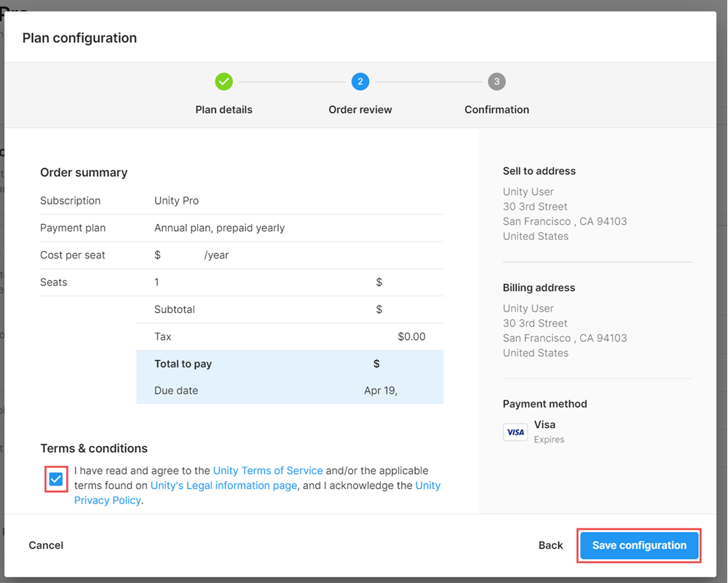Click the '/year' cost per seat value
The width and height of the screenshot is (728, 583).
(x=216, y=255)
